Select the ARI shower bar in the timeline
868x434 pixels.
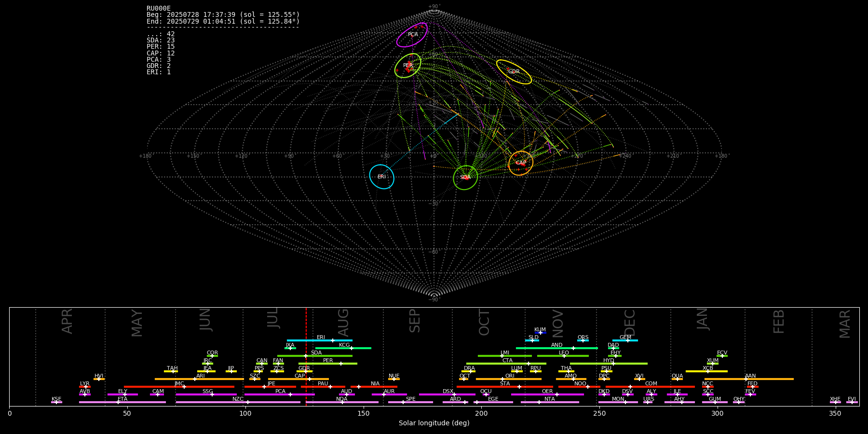pos(199,379)
